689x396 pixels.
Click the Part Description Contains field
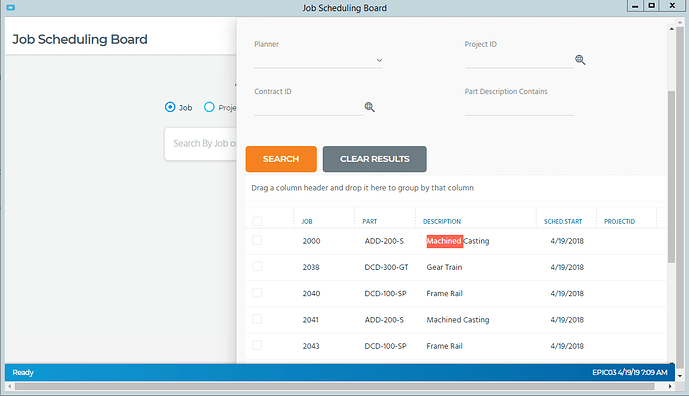(519, 108)
